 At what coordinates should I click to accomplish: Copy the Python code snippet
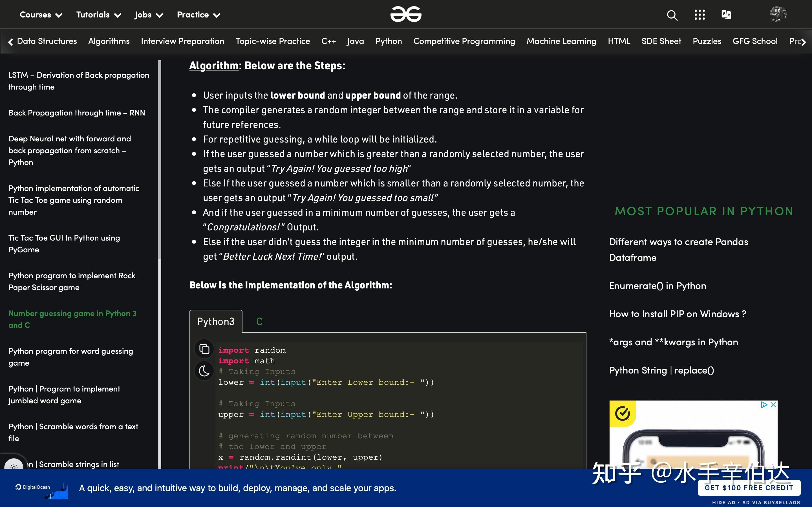click(204, 349)
